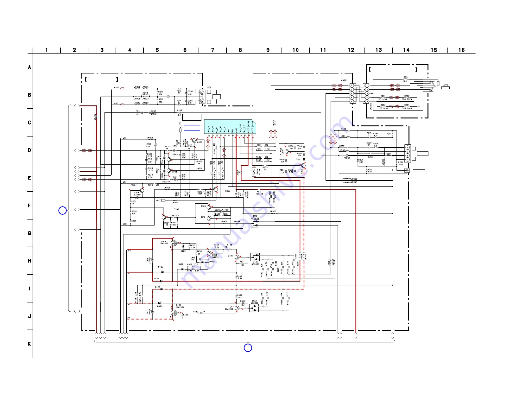Screen dimensions: 532x400
Task: Click the D422 zener diode symbol
Action: (162, 272)
